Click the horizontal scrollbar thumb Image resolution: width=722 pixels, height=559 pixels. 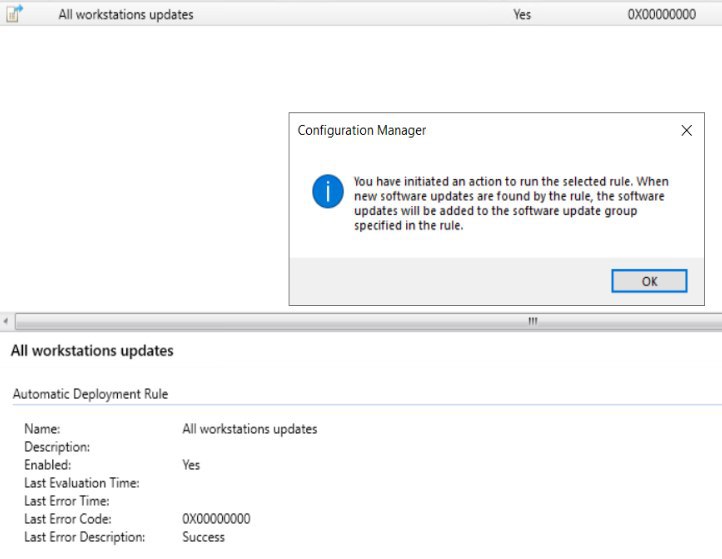tap(368, 321)
